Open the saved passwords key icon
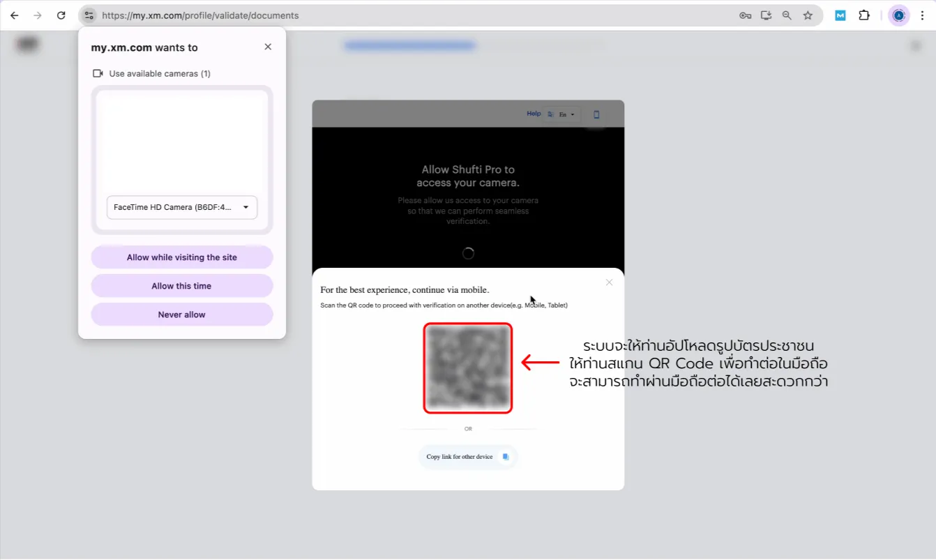 (745, 15)
